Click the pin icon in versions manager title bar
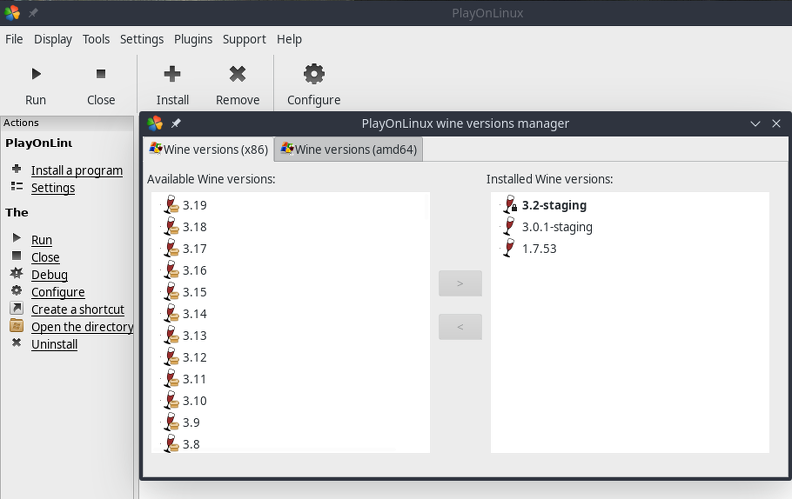The image size is (792, 499). point(176,123)
